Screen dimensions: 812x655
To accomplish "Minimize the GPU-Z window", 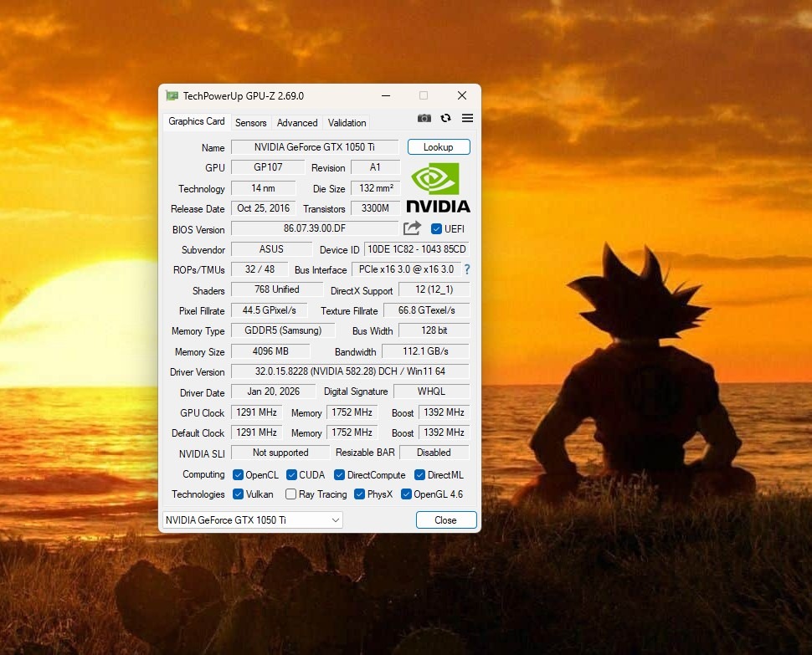I will pyautogui.click(x=386, y=95).
